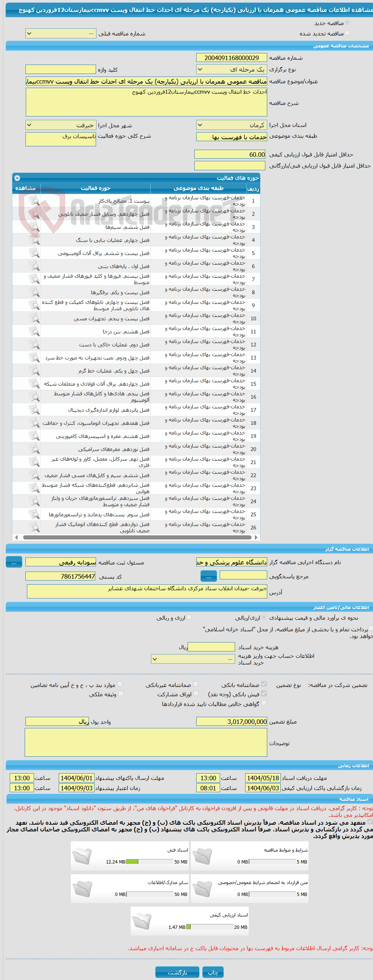373x980 pixels.
Task: Click the هزینه خرید اسناد field
Action: tap(212, 647)
